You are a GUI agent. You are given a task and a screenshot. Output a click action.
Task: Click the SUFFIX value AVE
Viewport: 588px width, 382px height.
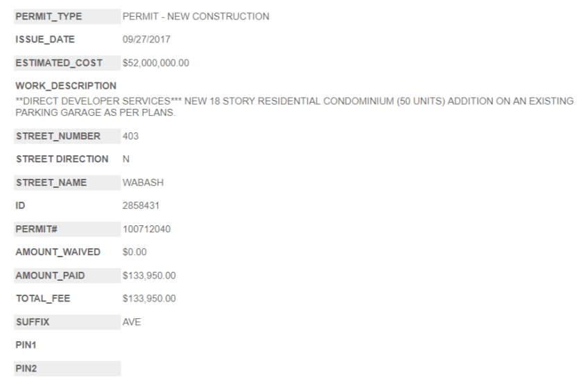(x=132, y=322)
